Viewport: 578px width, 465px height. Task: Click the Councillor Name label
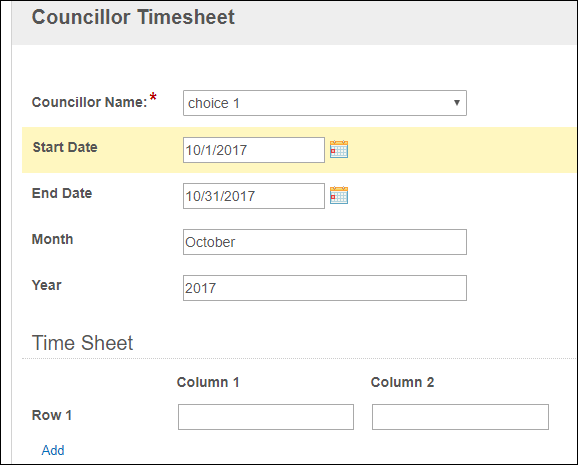tap(90, 102)
